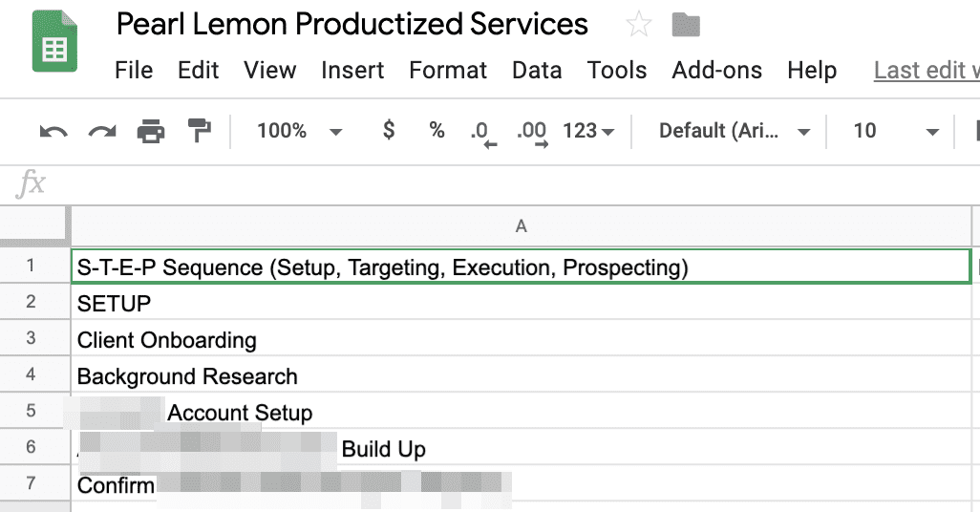Screen dimensions: 980x512
Task: Click the Redo arrow icon
Action: pos(102,131)
